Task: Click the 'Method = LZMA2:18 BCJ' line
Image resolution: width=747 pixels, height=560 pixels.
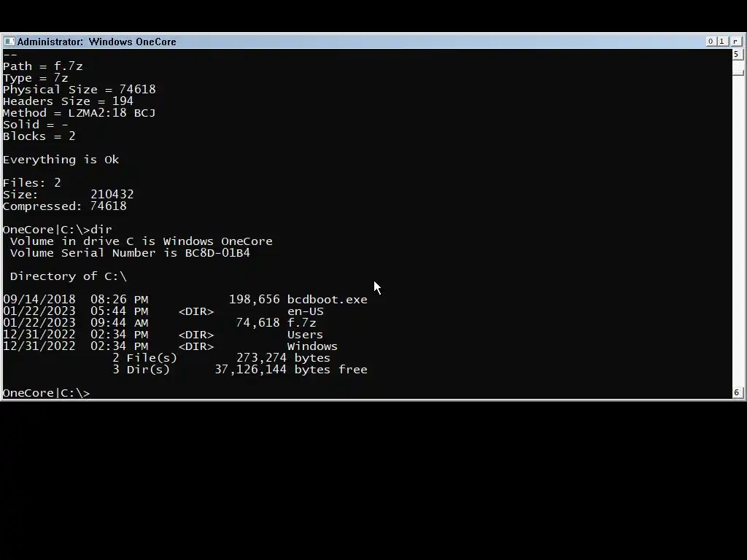Action: pos(79,113)
